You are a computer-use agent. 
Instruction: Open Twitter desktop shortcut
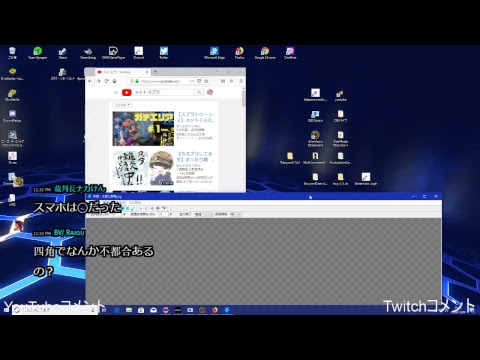click(164, 53)
